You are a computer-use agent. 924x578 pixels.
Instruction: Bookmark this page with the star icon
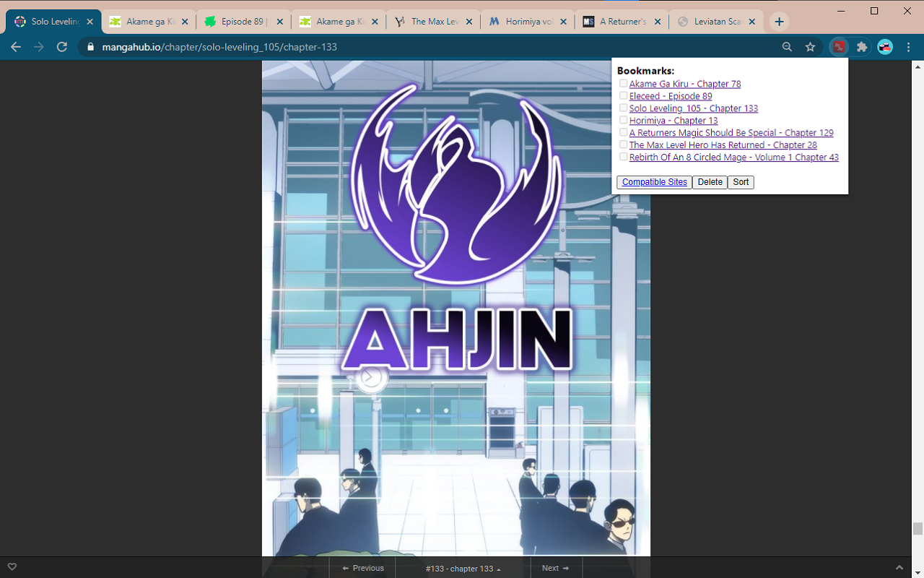[811, 47]
